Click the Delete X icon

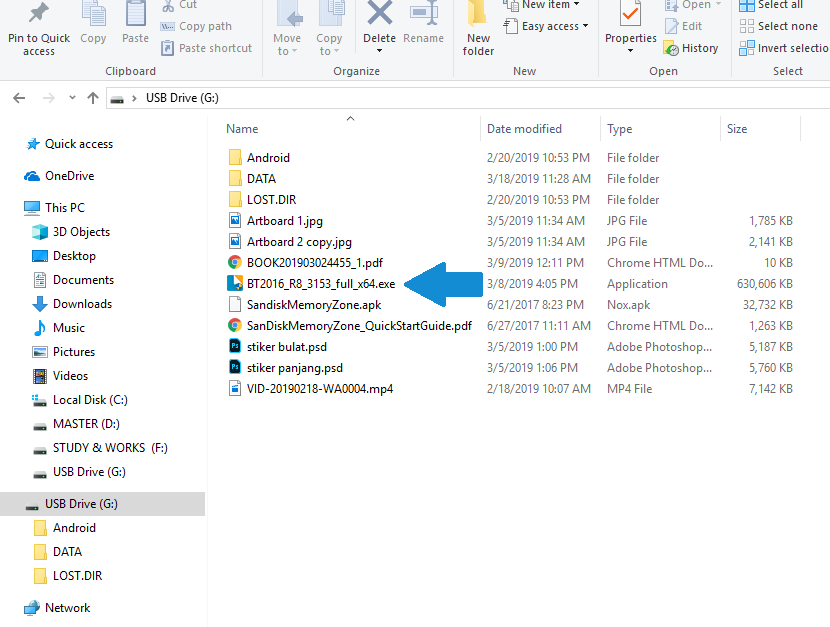[x=380, y=13]
